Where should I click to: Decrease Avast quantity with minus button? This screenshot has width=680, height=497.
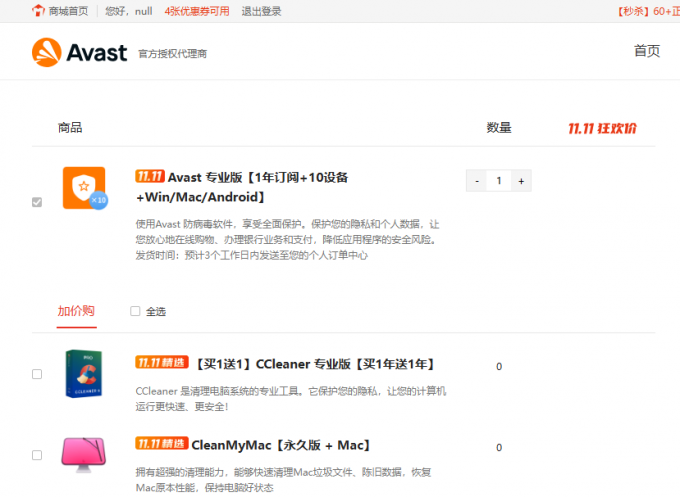point(477,181)
